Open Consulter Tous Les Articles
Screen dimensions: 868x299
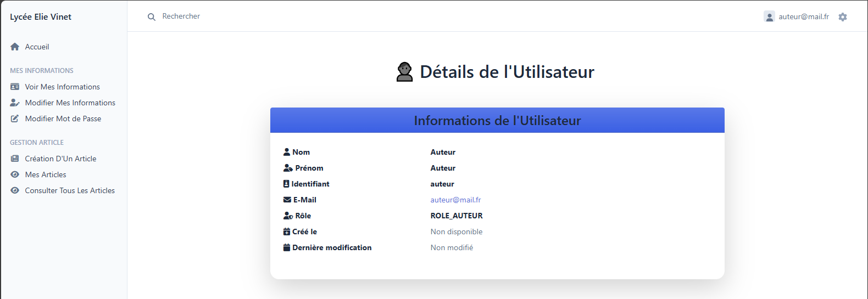pyautogui.click(x=70, y=190)
